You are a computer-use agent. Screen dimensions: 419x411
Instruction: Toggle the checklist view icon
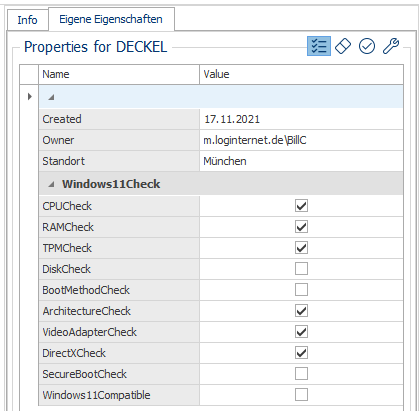pos(319,46)
